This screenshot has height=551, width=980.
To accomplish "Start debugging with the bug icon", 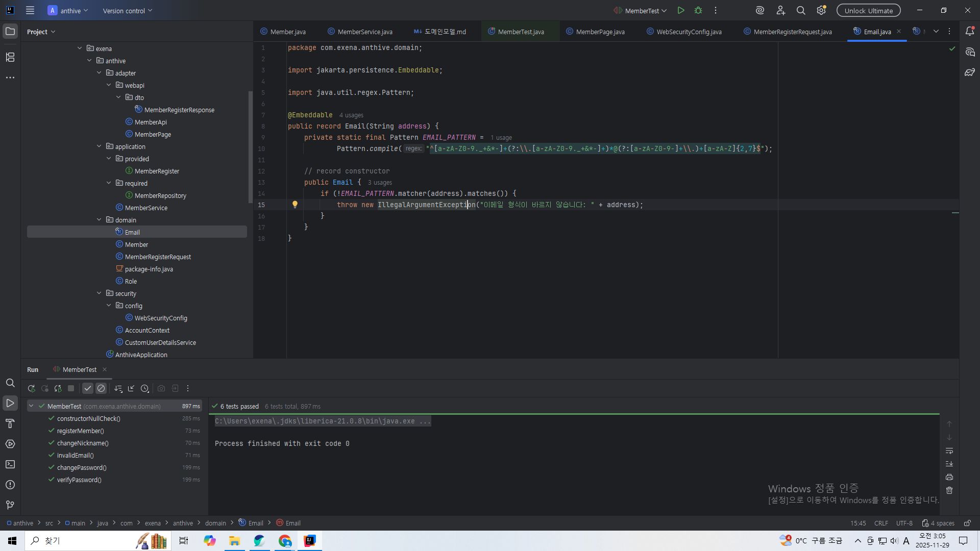I will click(698, 11).
